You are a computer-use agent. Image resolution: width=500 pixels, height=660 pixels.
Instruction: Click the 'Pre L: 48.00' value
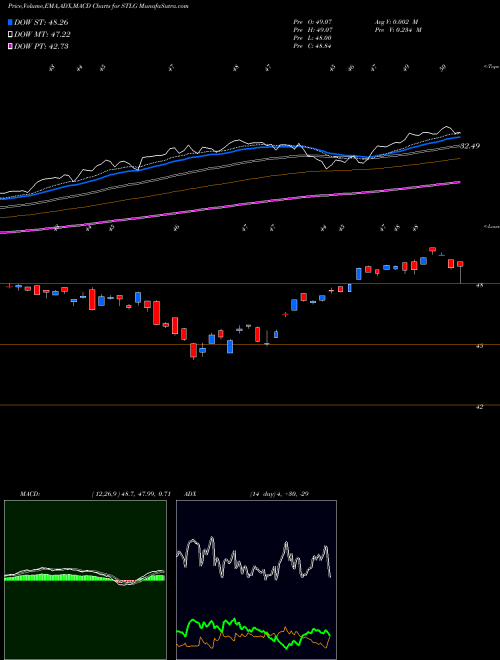(x=312, y=38)
